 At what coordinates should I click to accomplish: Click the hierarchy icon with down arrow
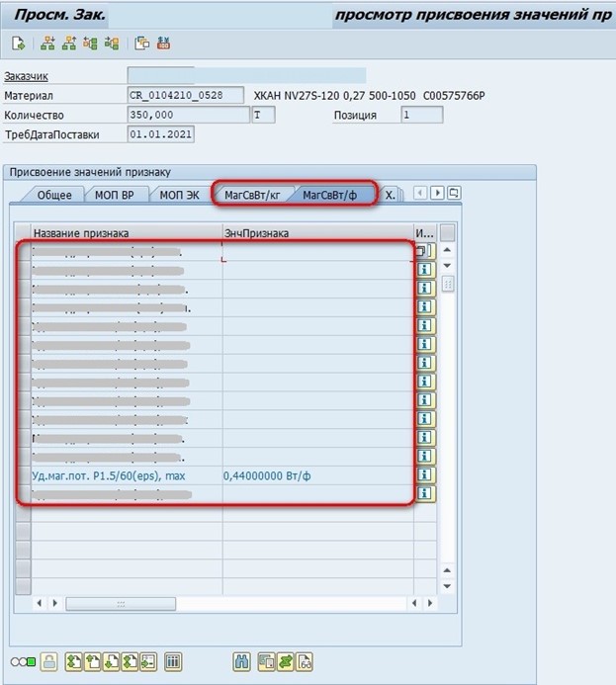click(x=47, y=43)
